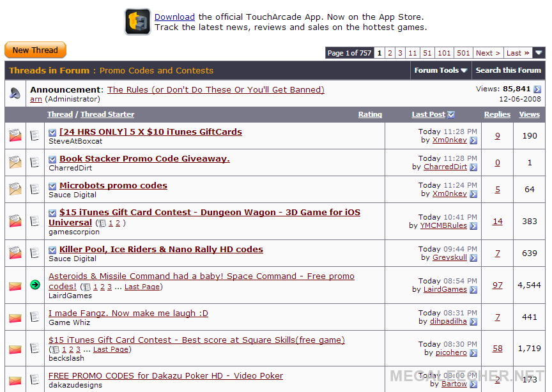Viewport: 552px width, 392px height.
Task: Jump to page 501
Action: (463, 53)
